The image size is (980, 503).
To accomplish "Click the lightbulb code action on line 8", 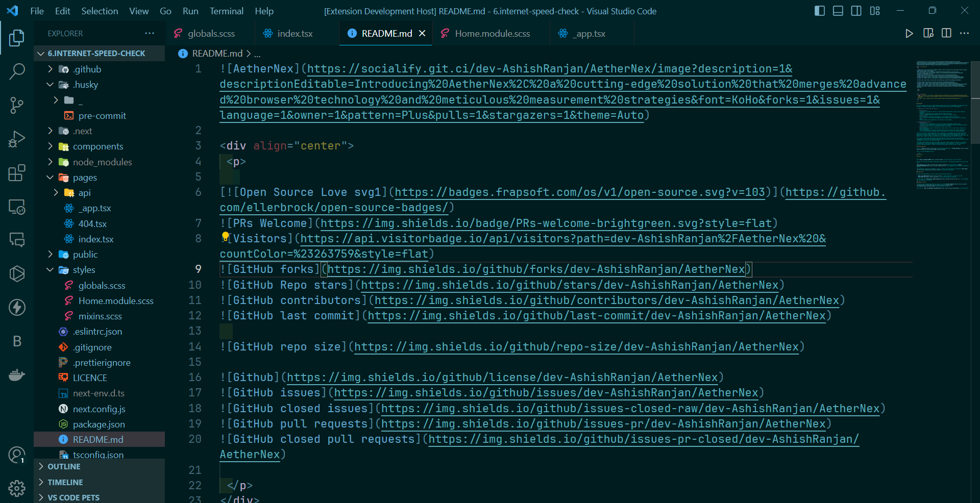I will coord(225,236).
